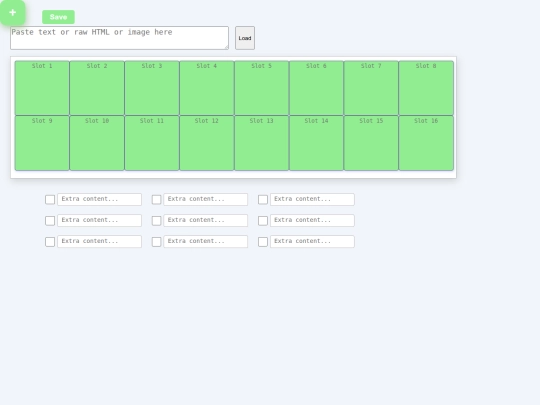The width and height of the screenshot is (540, 405).
Task: Focus Extra content field, first row, third column
Action: click(312, 199)
